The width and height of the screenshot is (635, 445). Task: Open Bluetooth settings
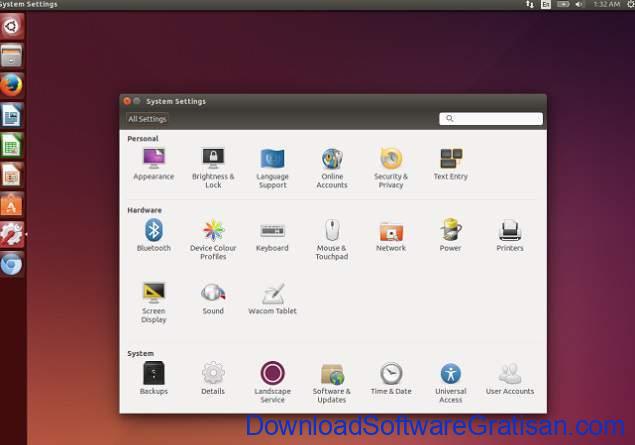[x=153, y=235]
